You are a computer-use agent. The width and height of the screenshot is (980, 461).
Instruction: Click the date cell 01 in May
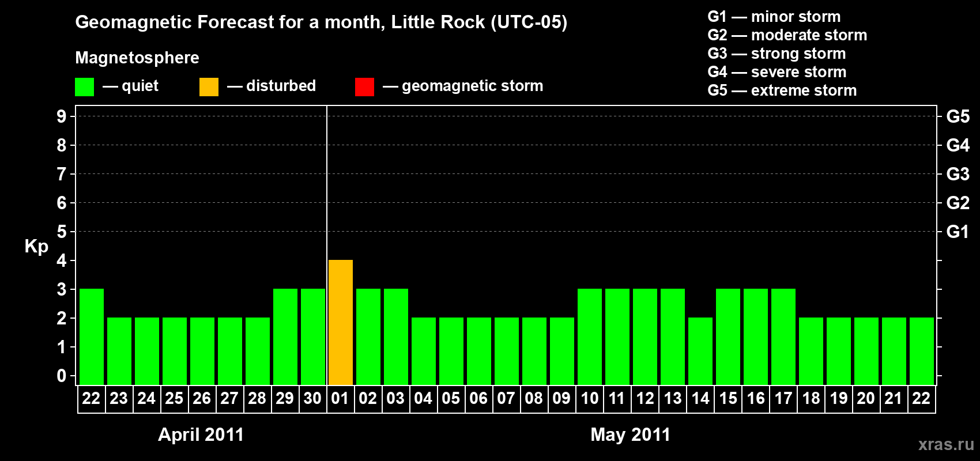(x=340, y=399)
